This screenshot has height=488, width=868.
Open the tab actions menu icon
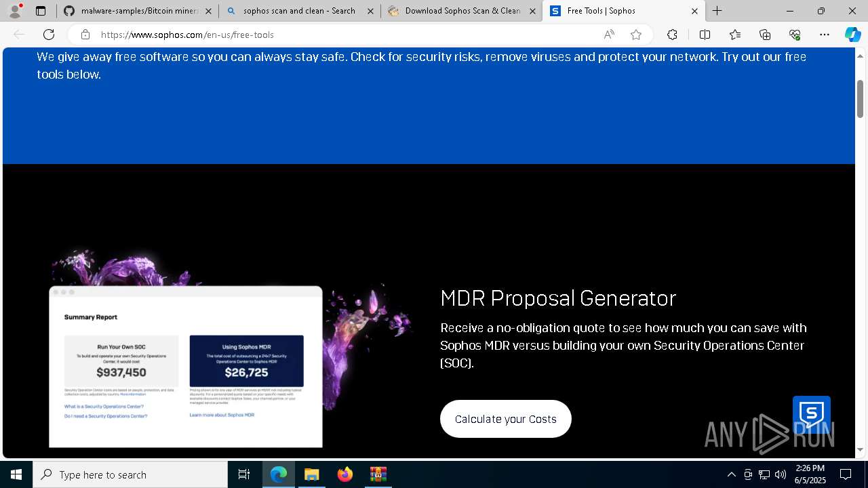[41, 11]
